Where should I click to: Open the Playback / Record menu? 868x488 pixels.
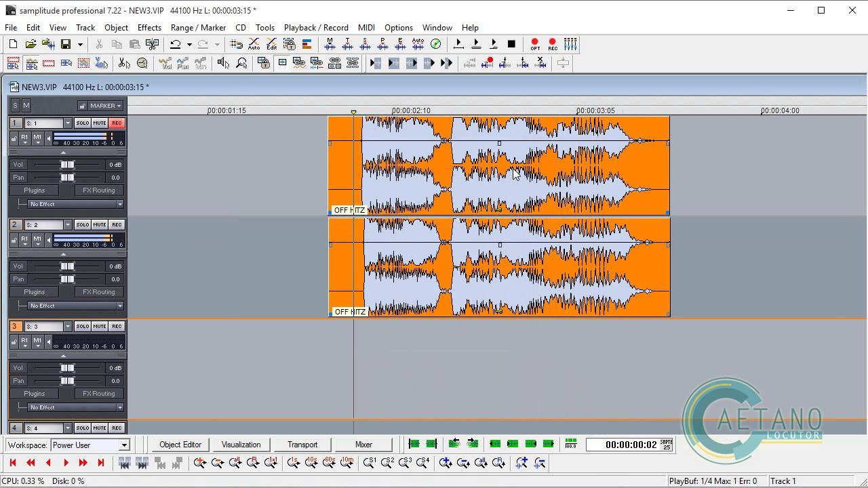[x=316, y=28]
